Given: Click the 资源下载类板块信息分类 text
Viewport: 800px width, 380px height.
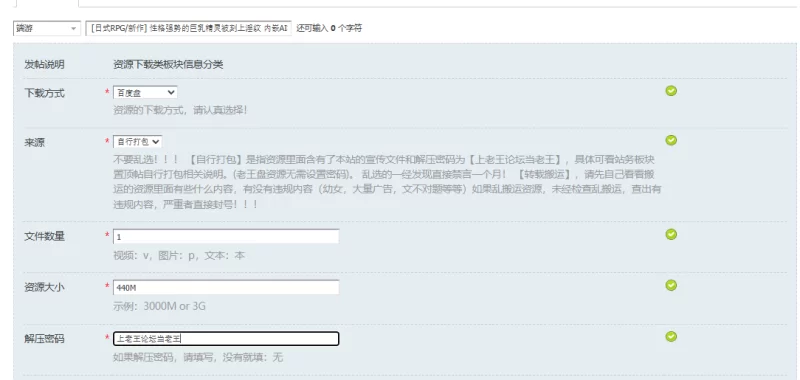Looking at the screenshot, I should point(168,65).
